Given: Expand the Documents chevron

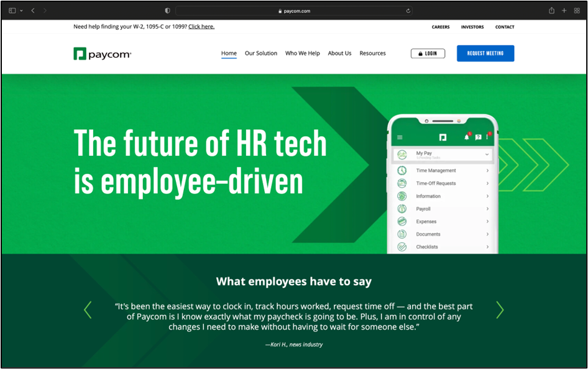Looking at the screenshot, I should pyautogui.click(x=487, y=234).
